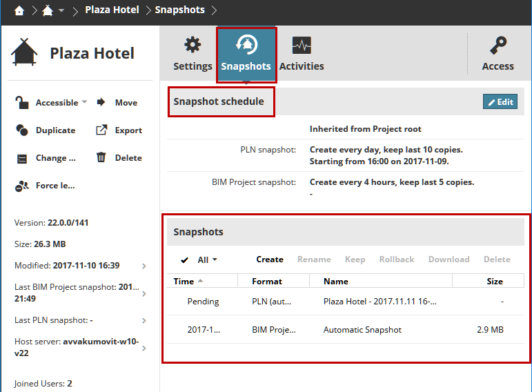Screen dimensions: 532x392
Task: Click the Delete trash icon
Action: [x=101, y=157]
